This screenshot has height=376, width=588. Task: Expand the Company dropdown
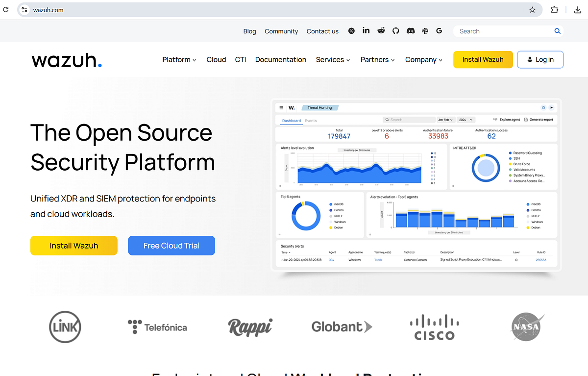pyautogui.click(x=423, y=59)
